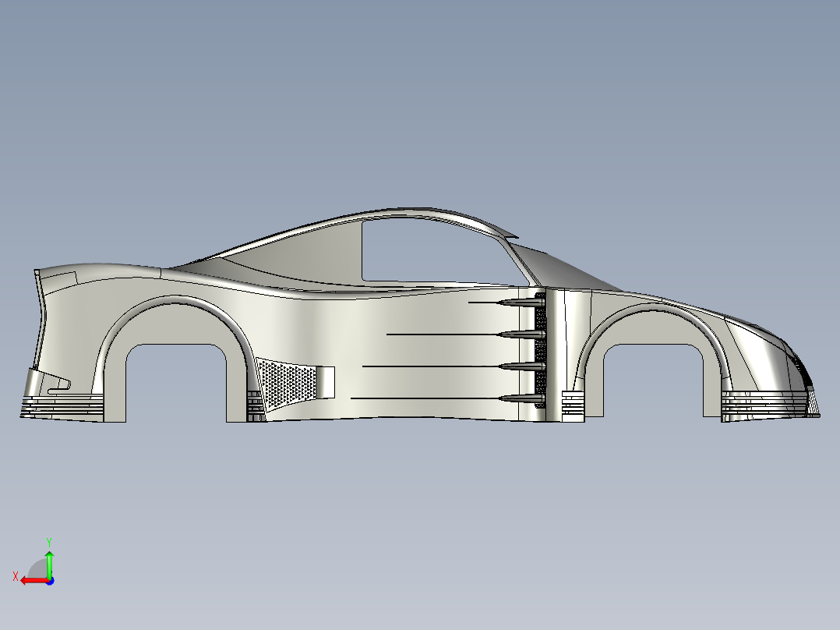This screenshot has height=630, width=840.
Task: Click the green Y axis arrow of the triad
Action: (x=49, y=564)
